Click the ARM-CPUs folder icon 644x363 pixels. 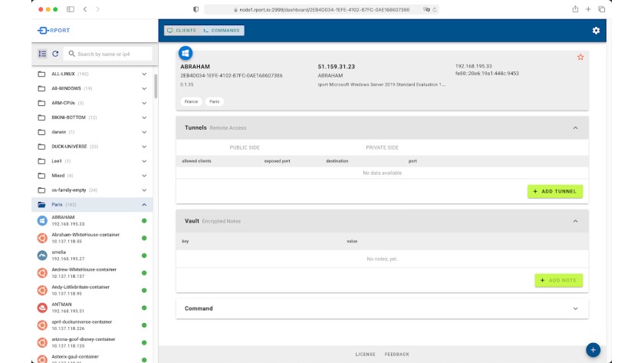pos(41,103)
